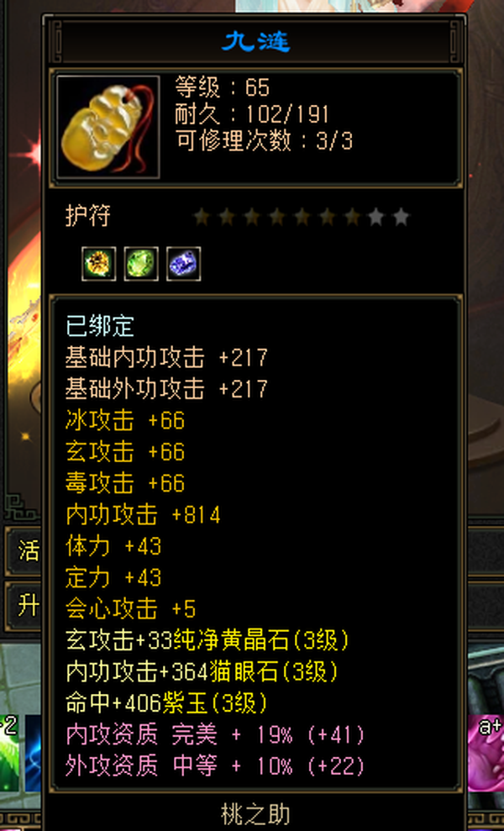Click the 玄攻击+33纯净黄晶石 bonus line
This screenshot has width=504, height=831.
click(207, 641)
